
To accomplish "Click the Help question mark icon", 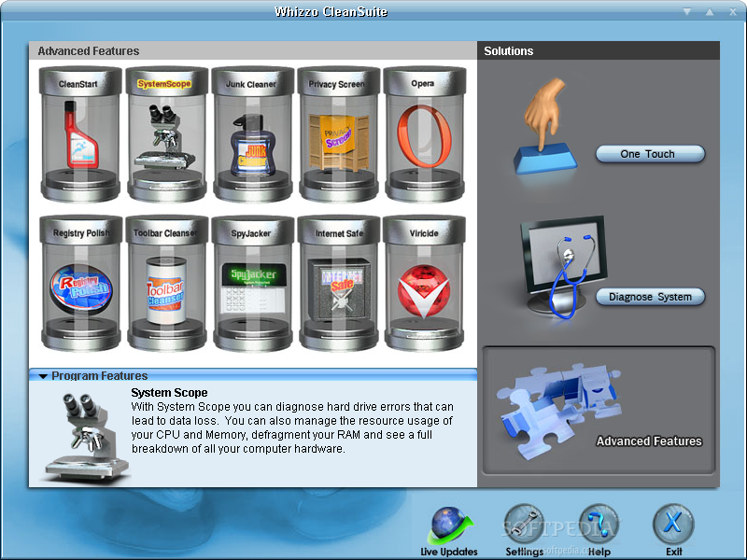I will click(599, 525).
